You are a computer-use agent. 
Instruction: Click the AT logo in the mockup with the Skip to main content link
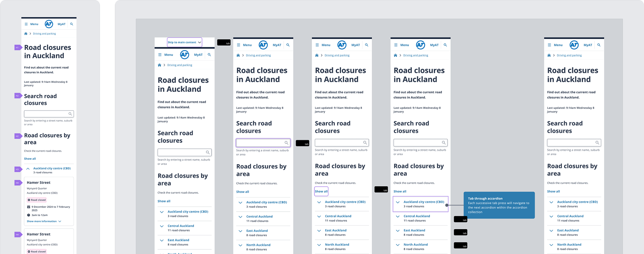coord(184,55)
